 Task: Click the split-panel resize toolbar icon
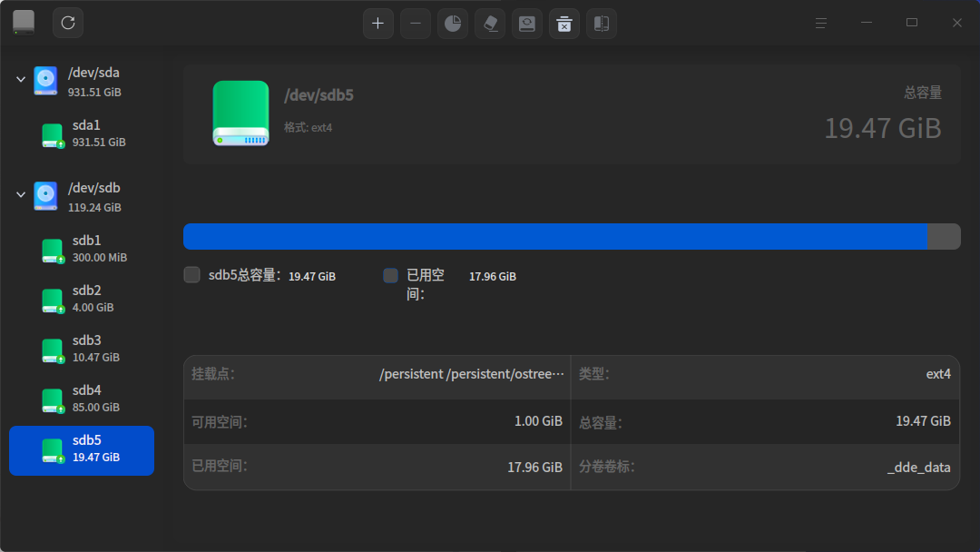(602, 24)
